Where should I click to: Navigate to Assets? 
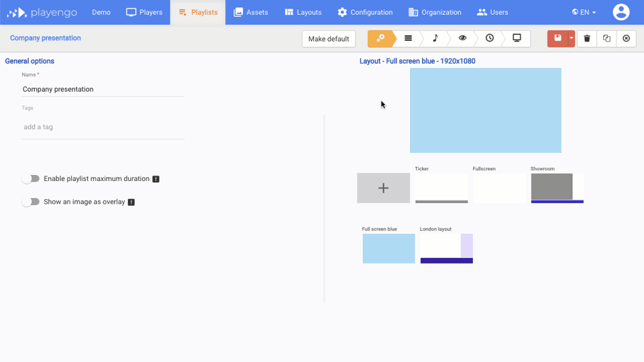[x=250, y=12]
